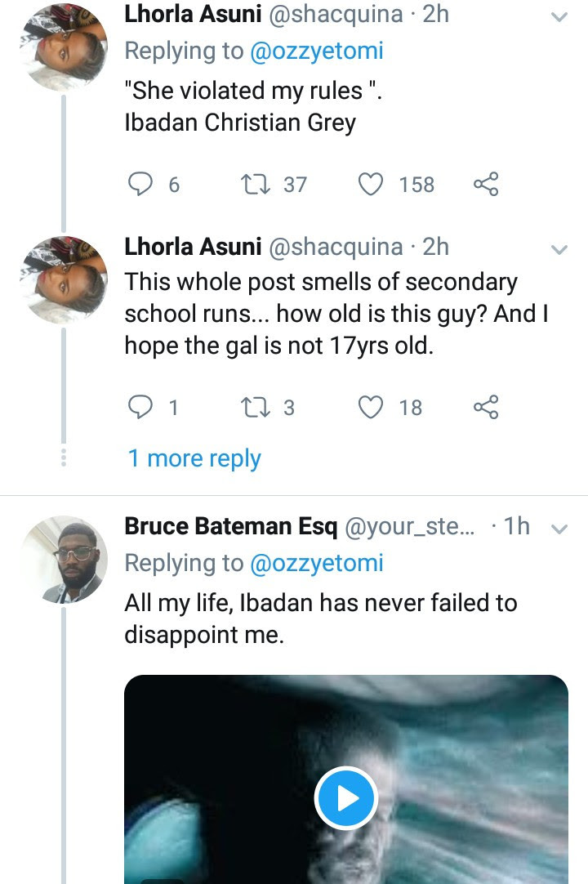Reply to the "She violated my rules" tweet

click(x=144, y=185)
